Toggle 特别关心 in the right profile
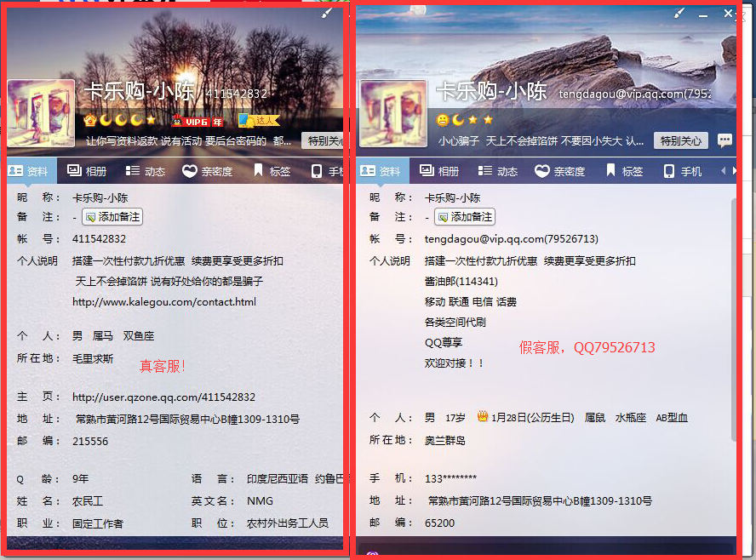This screenshot has height=560, width=756. (680, 140)
